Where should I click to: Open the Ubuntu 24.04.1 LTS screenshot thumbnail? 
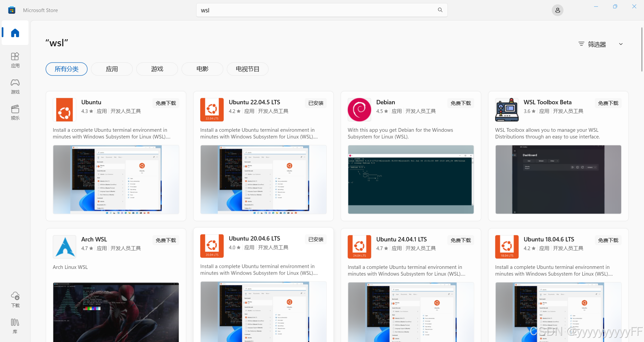point(411,312)
